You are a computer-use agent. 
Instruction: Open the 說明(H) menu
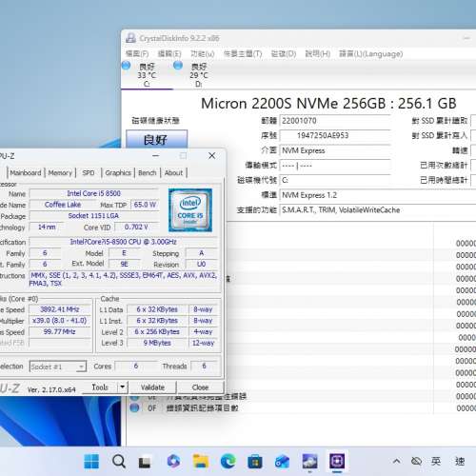click(x=317, y=54)
